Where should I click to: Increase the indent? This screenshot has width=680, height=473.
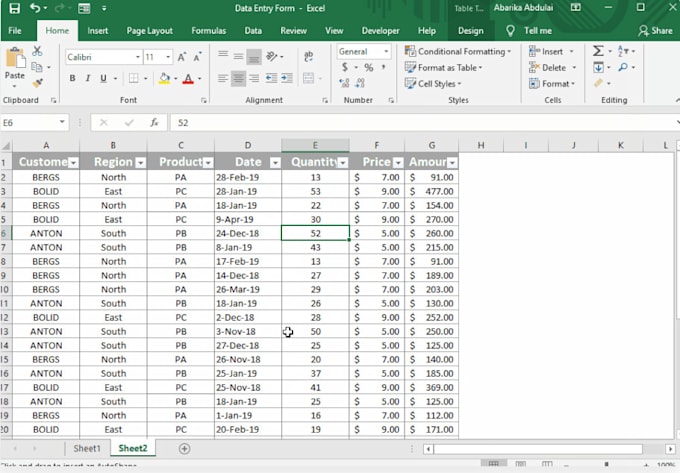[x=287, y=78]
